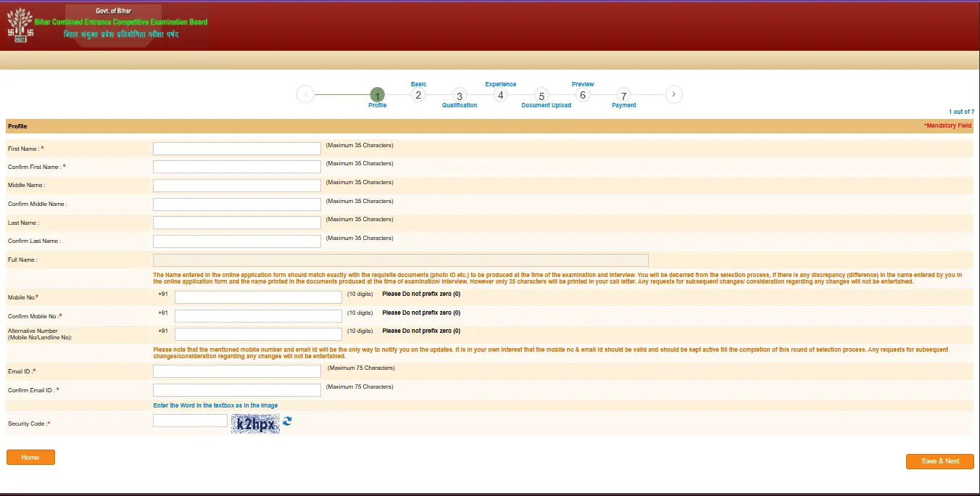
Task: Go to step 3 Qualification
Action: pyautogui.click(x=459, y=95)
